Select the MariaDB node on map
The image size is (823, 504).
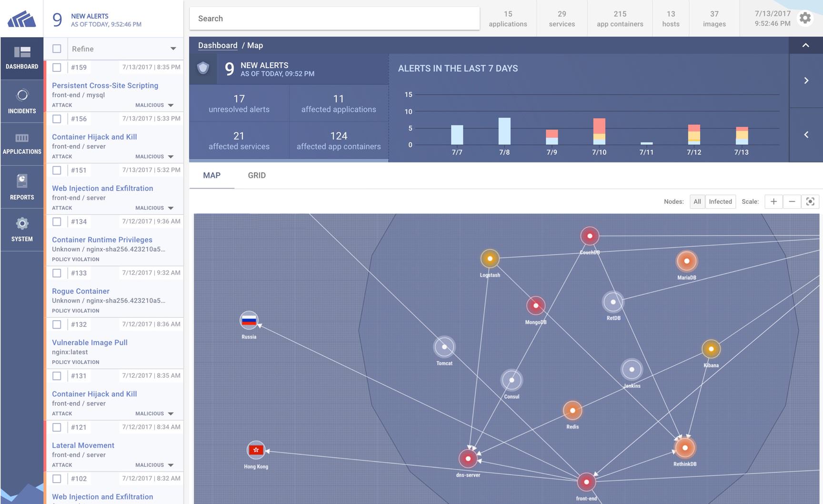pos(687,261)
